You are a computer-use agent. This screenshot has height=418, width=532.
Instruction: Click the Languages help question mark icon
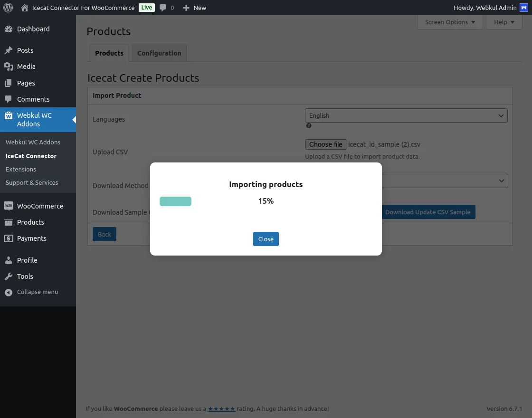tap(309, 125)
